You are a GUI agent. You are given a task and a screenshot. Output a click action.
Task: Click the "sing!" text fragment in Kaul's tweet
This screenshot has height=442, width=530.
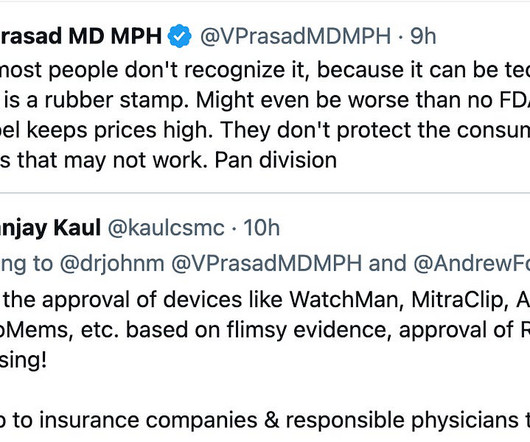pos(23,360)
